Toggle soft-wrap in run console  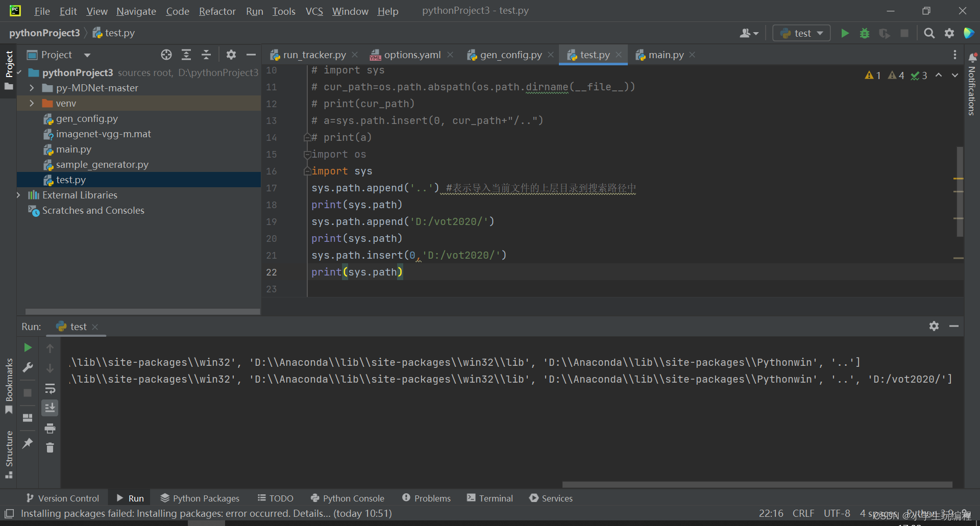(x=50, y=389)
